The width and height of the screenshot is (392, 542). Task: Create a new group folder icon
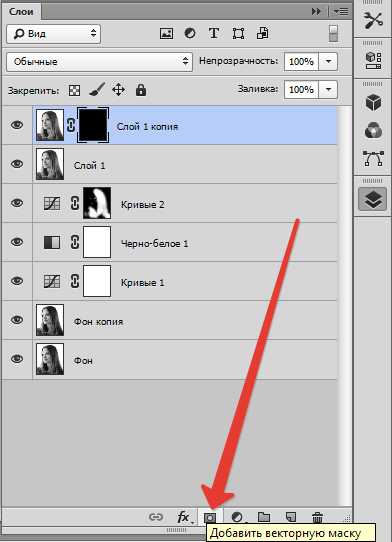point(264,517)
